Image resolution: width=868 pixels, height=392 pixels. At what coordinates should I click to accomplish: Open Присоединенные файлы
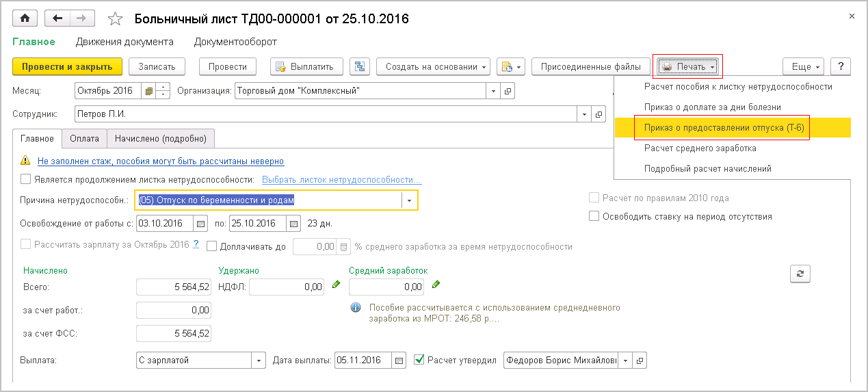[x=591, y=66]
